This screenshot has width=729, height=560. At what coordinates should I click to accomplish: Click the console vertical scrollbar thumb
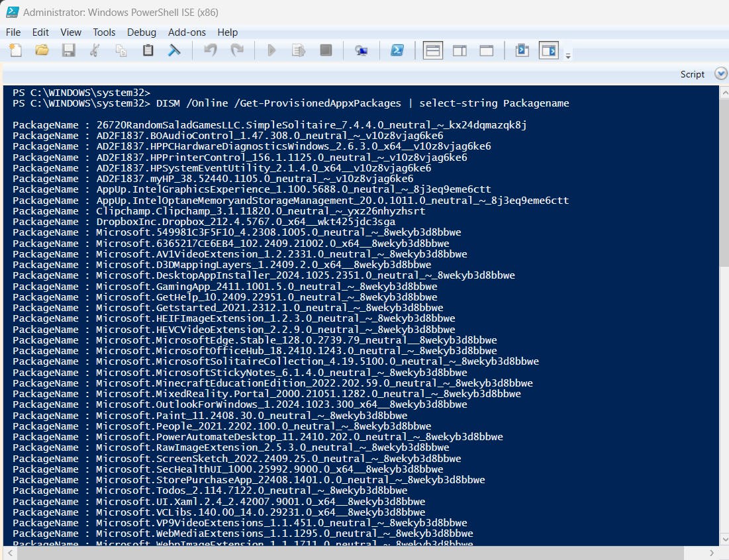click(724, 183)
